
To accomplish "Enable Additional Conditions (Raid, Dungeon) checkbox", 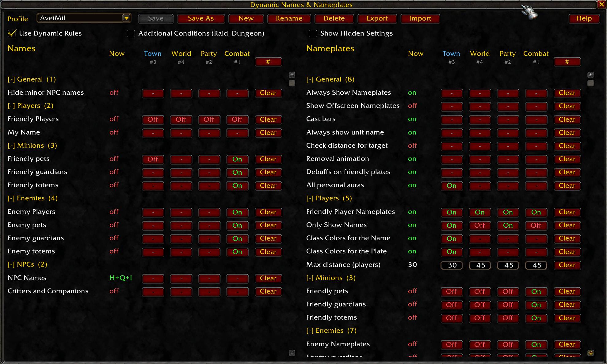I will click(131, 33).
